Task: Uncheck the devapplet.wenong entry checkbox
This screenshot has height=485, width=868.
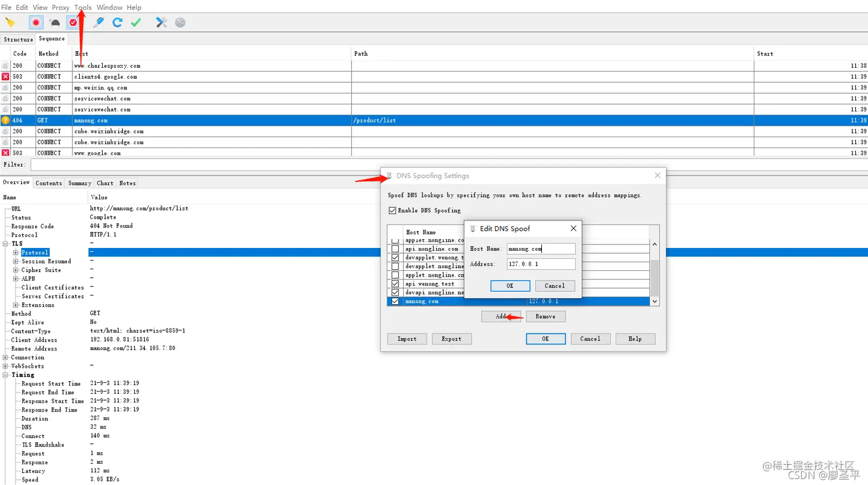Action: point(395,258)
